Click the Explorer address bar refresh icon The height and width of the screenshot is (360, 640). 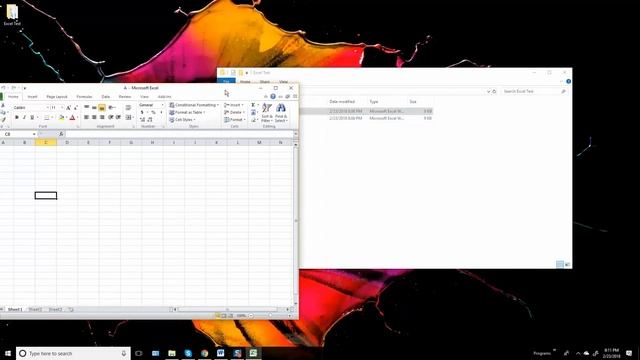click(494, 91)
